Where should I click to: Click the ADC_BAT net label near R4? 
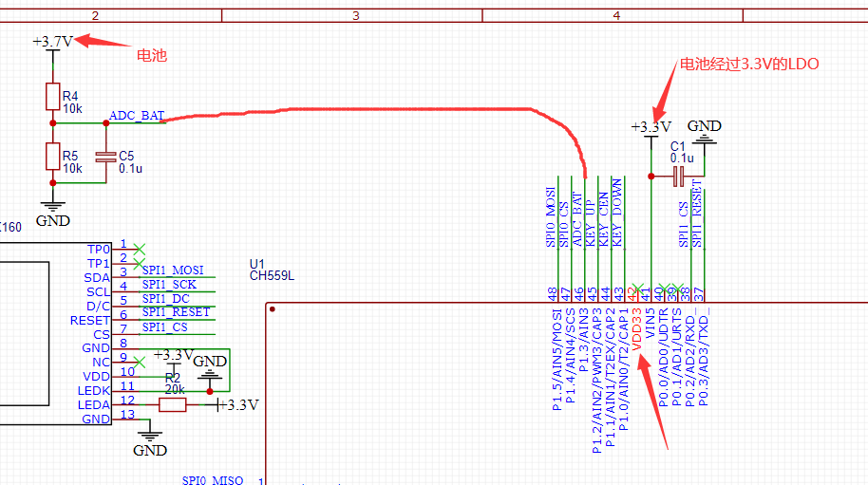tap(137, 116)
